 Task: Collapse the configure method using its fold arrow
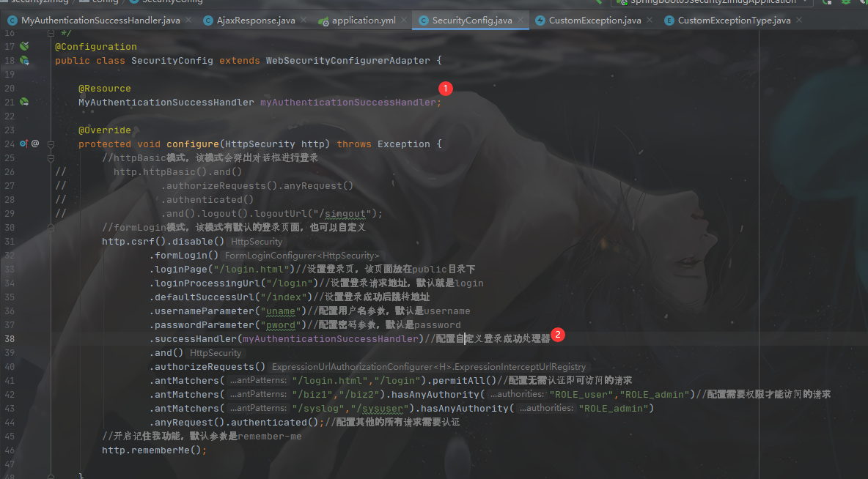point(51,144)
